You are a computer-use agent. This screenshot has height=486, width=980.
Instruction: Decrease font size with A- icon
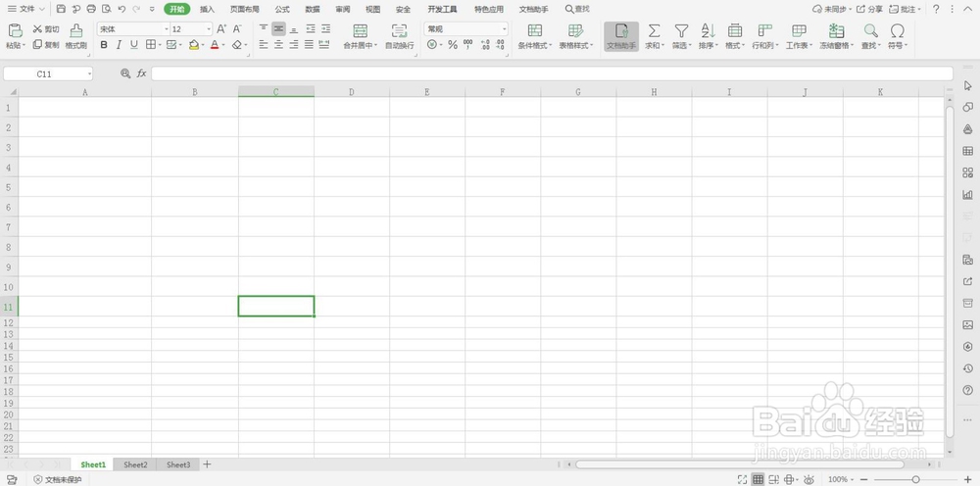(237, 28)
